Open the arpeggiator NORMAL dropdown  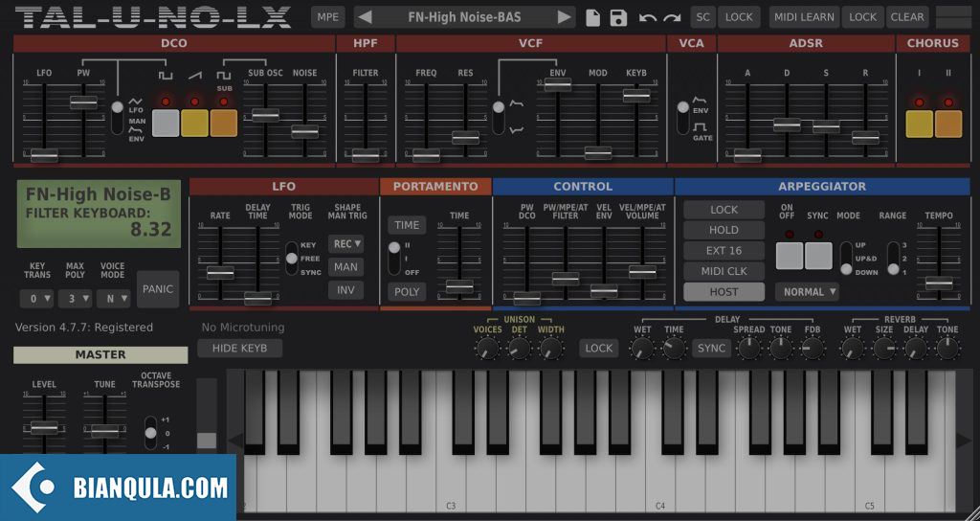807,291
